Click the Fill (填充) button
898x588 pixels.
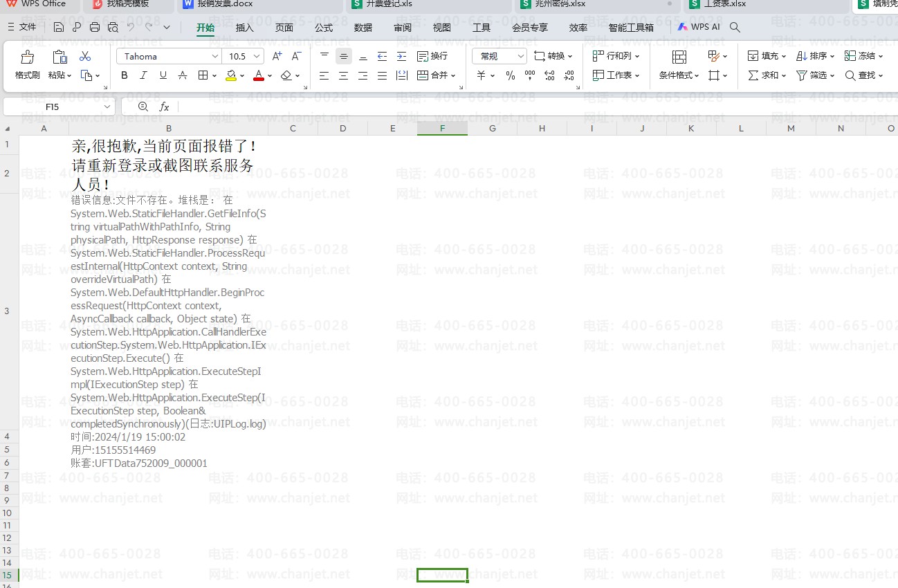tap(767, 56)
